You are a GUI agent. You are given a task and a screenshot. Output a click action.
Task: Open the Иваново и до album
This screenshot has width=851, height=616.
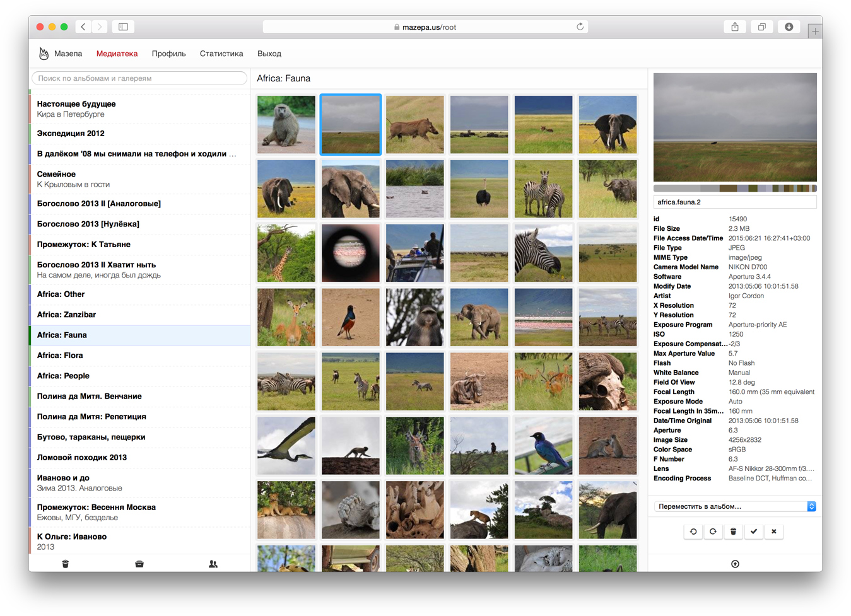click(140, 482)
